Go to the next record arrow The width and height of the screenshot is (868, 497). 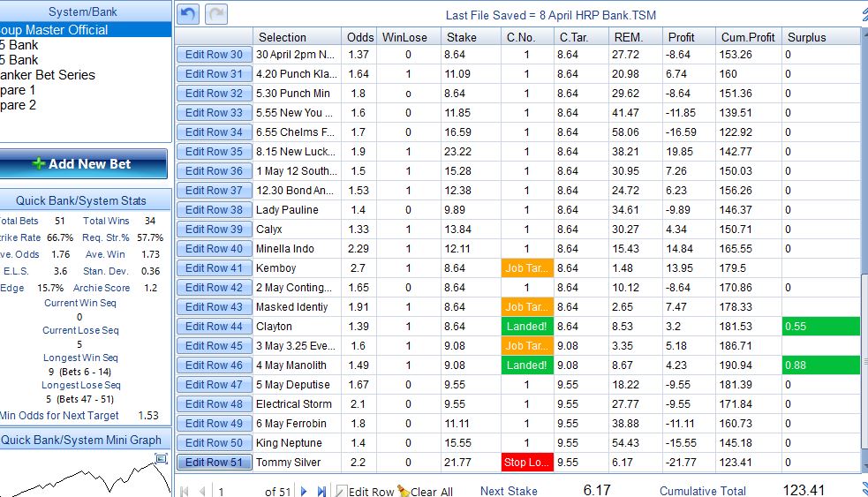pyautogui.click(x=304, y=491)
